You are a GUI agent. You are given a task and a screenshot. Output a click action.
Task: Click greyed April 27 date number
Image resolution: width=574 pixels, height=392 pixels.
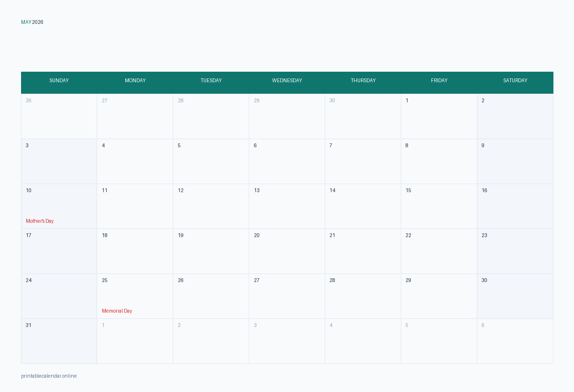click(x=105, y=101)
